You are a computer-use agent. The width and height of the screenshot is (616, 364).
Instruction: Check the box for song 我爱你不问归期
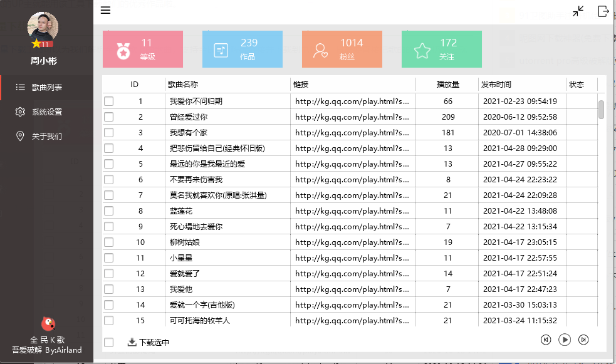(x=109, y=101)
